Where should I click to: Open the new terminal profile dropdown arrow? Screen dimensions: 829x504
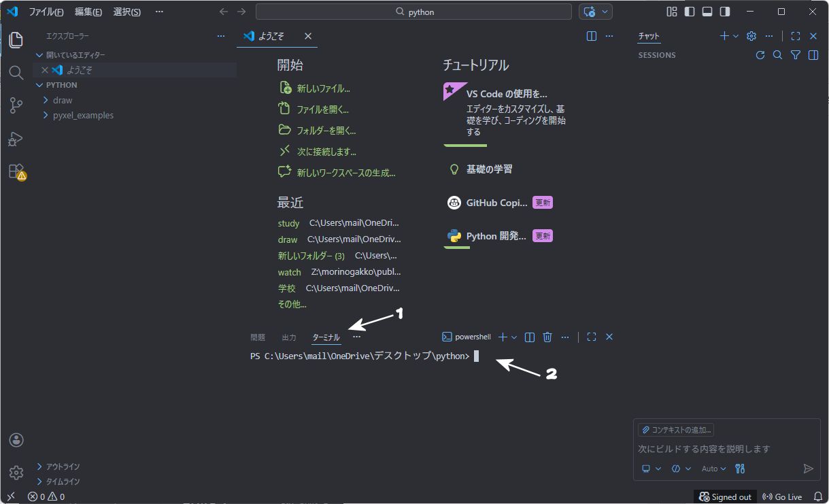pos(513,337)
